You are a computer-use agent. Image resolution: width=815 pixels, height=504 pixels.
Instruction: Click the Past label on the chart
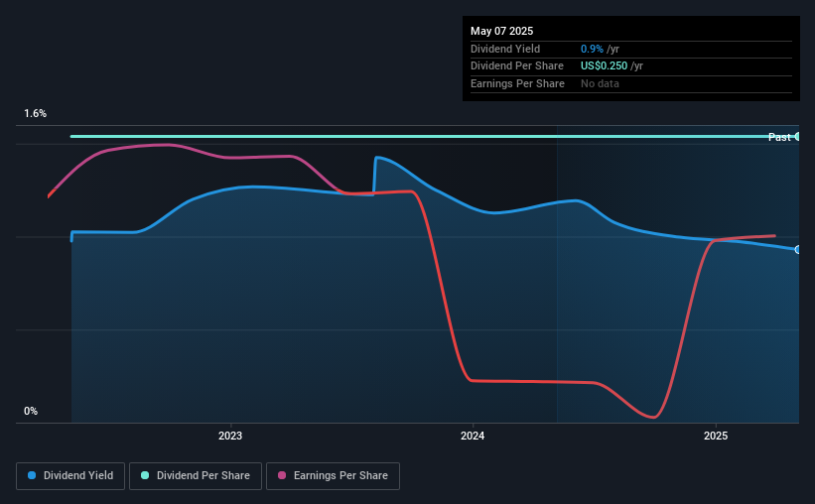click(779, 137)
